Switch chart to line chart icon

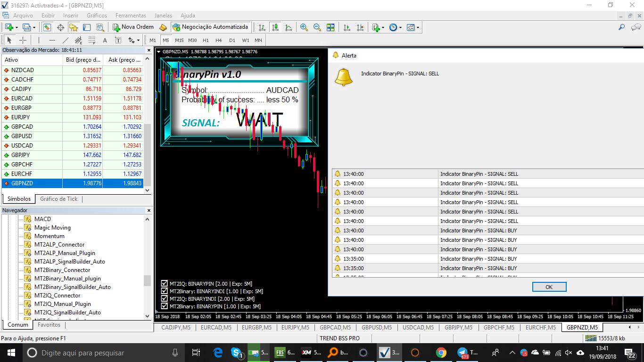tap(288, 27)
